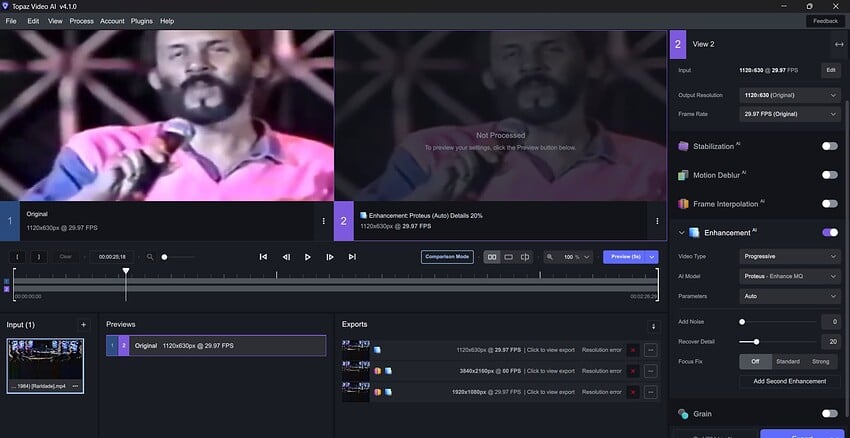Open the Plugins menu
Screen dimensions: 850x438
click(x=141, y=21)
